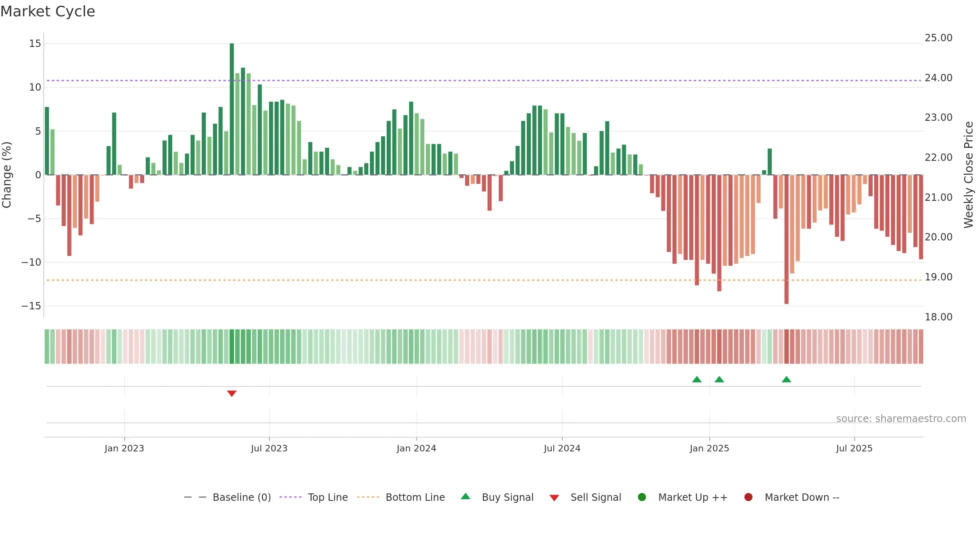Image resolution: width=980 pixels, height=551 pixels.
Task: Click the −15 tick on Change axis
Action: (x=31, y=306)
